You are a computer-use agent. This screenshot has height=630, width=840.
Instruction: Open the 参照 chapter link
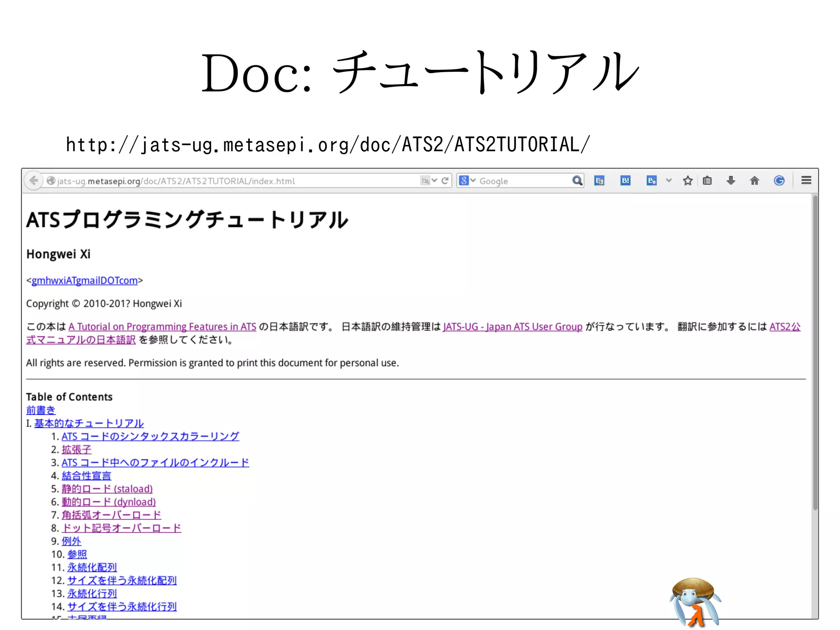(77, 555)
